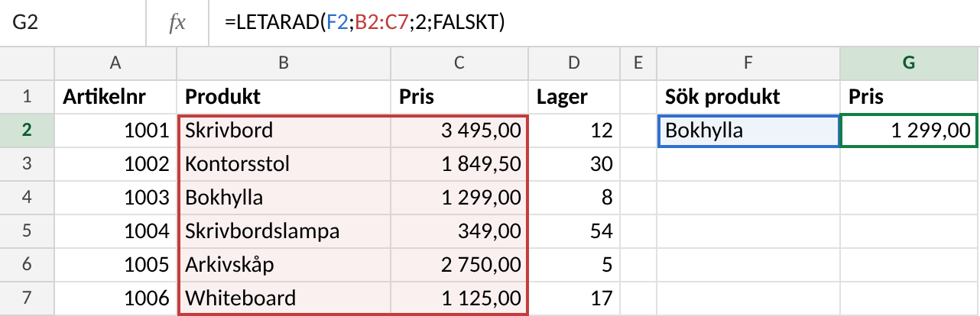
Task: Select the price cell 1 125,00
Action: click(x=459, y=298)
